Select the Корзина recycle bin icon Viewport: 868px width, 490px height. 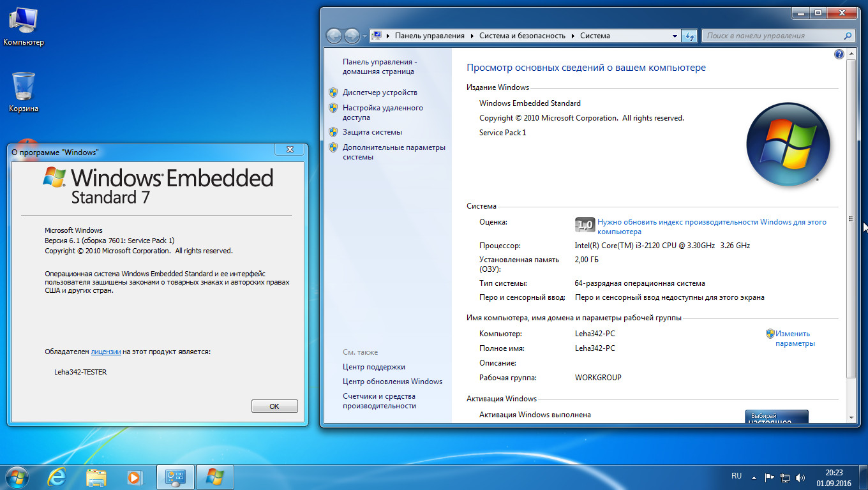tap(24, 92)
